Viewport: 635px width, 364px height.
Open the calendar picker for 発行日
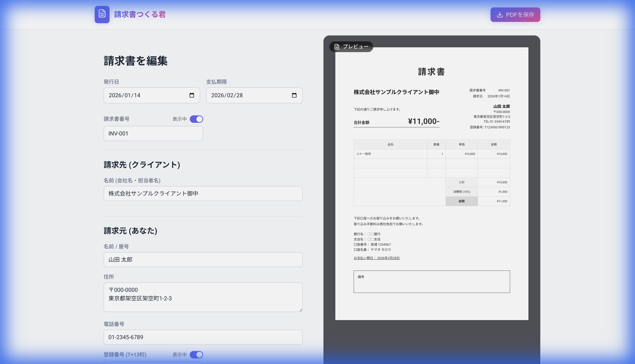(x=192, y=95)
